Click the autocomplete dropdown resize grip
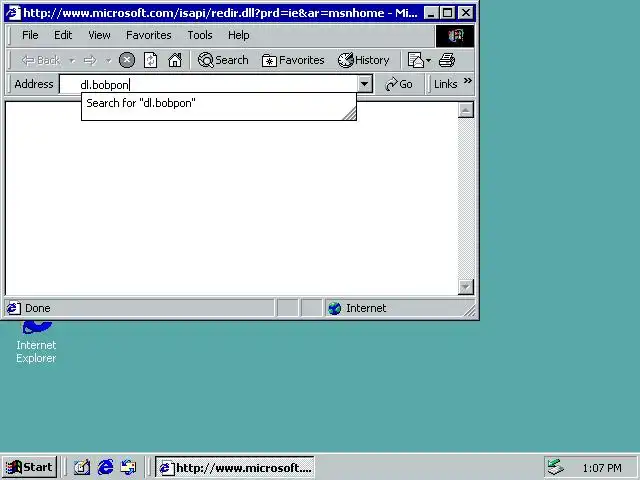This screenshot has width=640, height=480. coord(349,113)
